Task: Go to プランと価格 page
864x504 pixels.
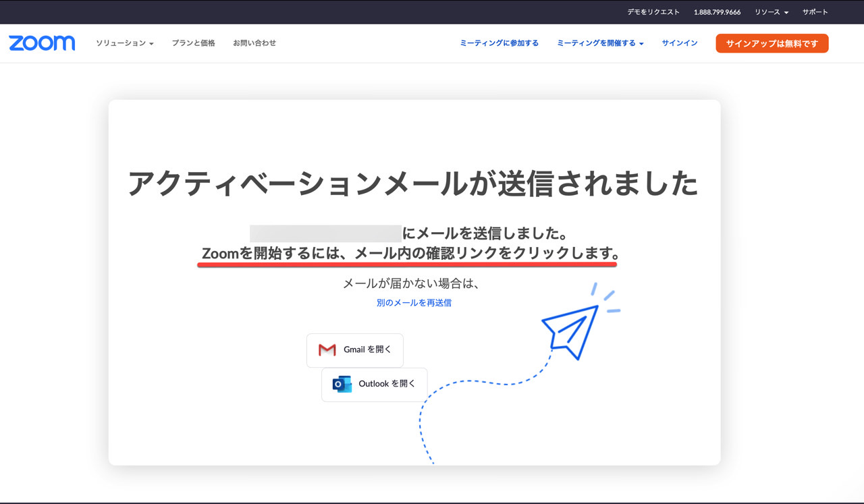Action: [x=193, y=43]
